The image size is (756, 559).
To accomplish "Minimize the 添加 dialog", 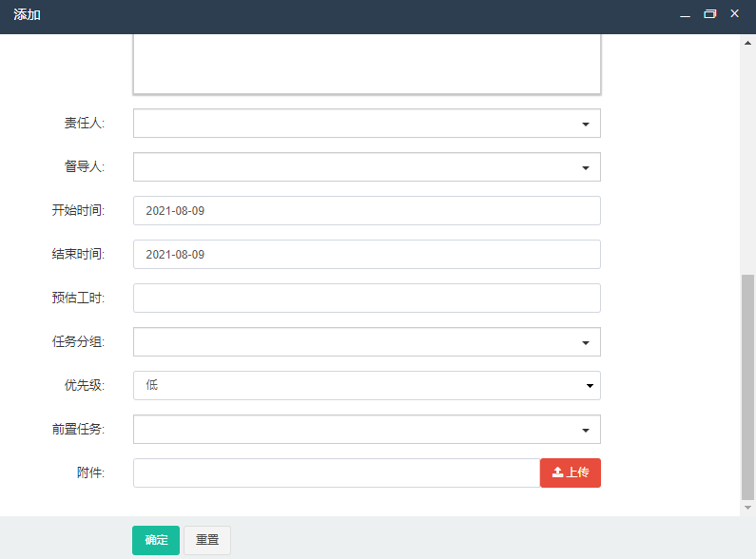I will click(685, 14).
